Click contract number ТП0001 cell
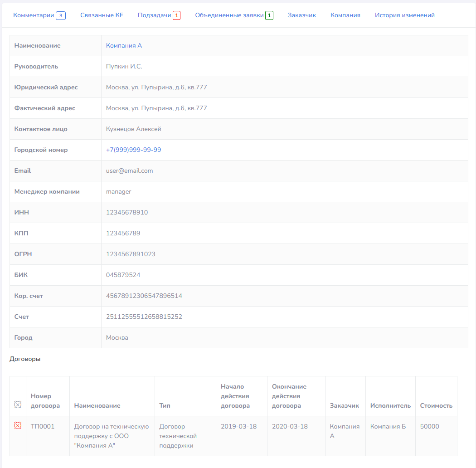The image size is (476, 468). [43, 427]
